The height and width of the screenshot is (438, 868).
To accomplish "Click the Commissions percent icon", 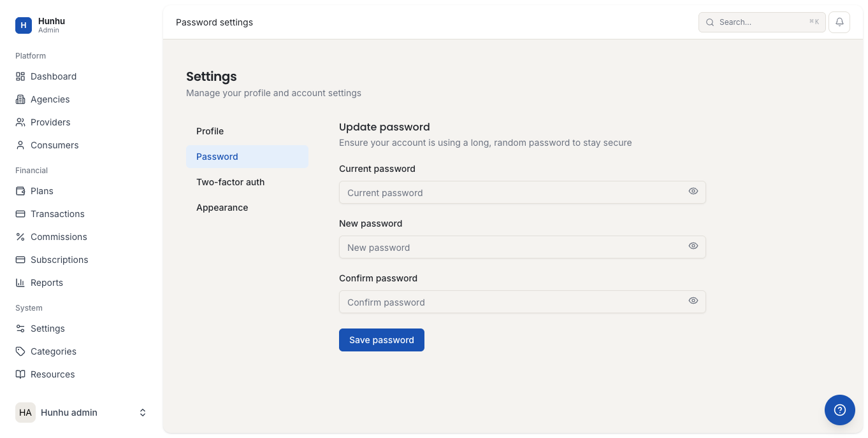I will [x=20, y=237].
